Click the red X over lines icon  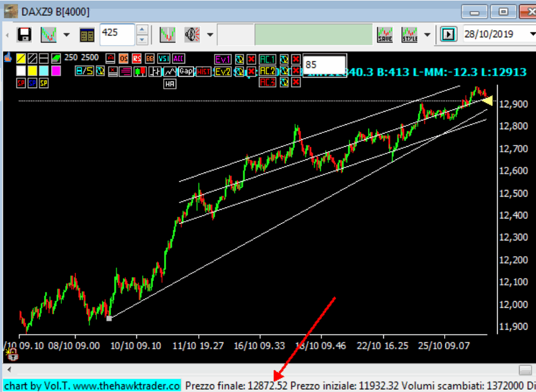click(x=113, y=71)
